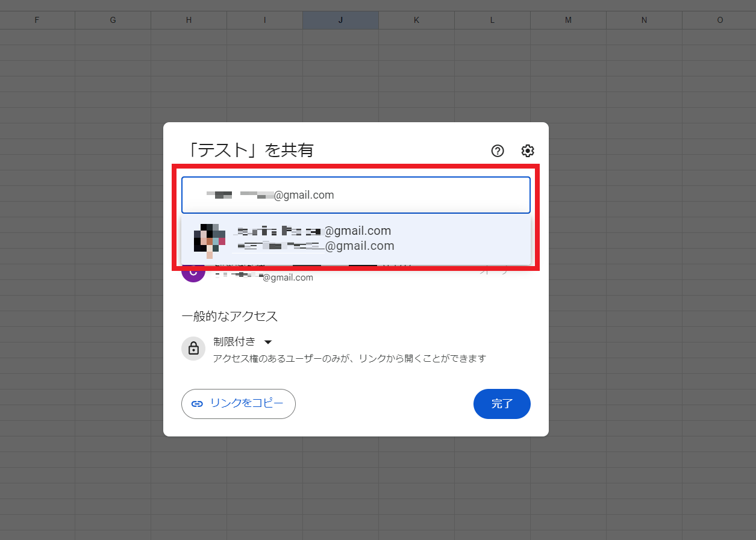Click the highlighted column J header

(x=341, y=20)
